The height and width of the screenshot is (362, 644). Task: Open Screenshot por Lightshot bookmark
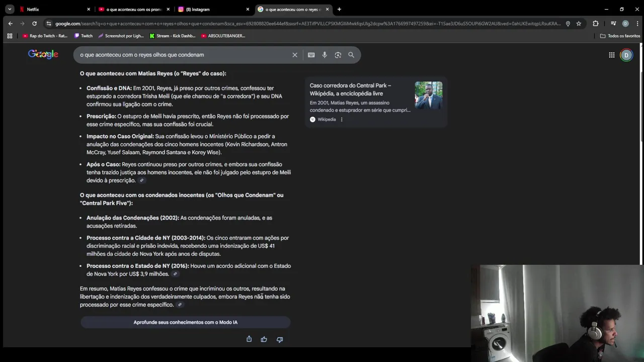pos(121,36)
